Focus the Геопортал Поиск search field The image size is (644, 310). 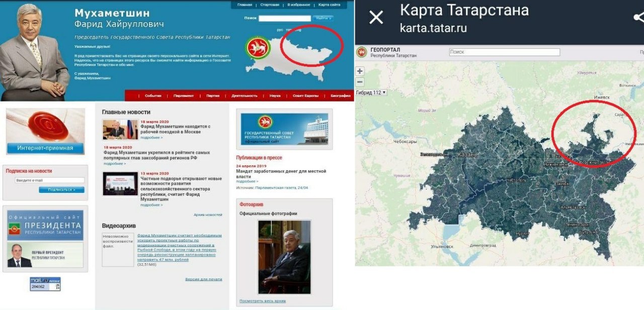(504, 52)
